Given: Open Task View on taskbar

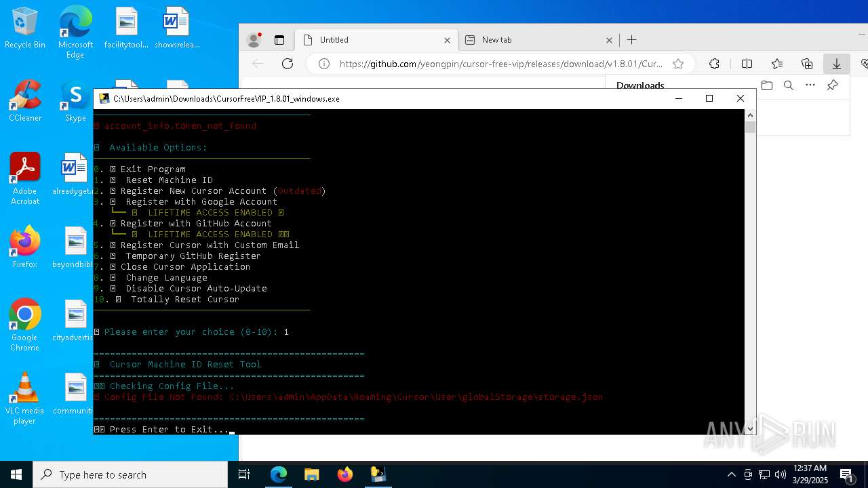Looking at the screenshot, I should coord(244,474).
